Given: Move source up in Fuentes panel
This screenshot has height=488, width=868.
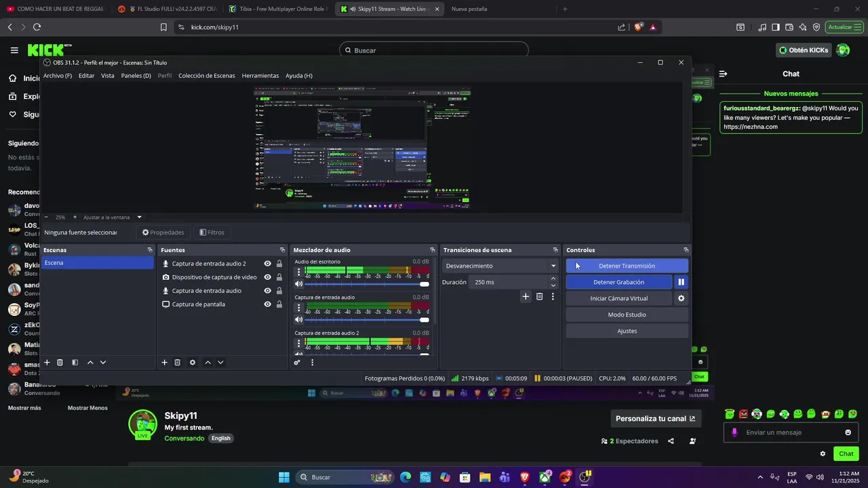Looking at the screenshot, I should coord(208,363).
